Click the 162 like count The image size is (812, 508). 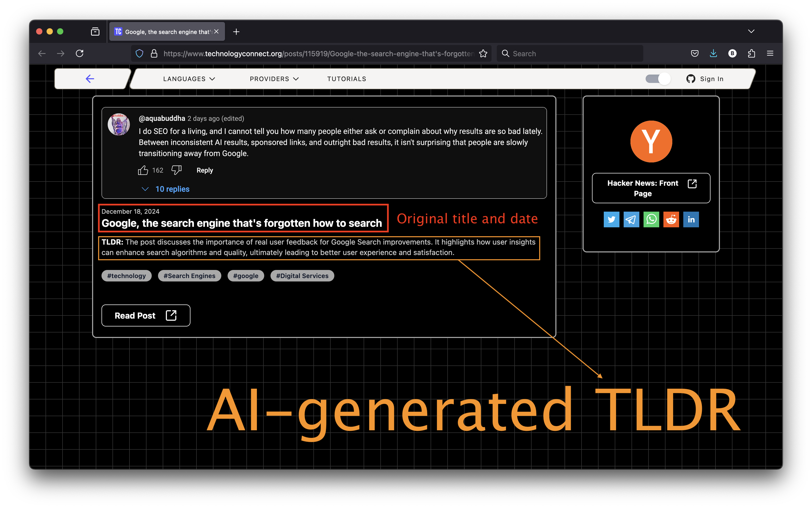157,170
